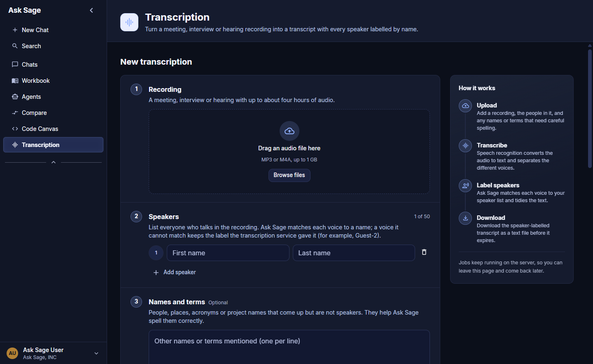Image resolution: width=593 pixels, height=364 pixels.
Task: Click the Upload step cloud icon
Action: coord(465,106)
